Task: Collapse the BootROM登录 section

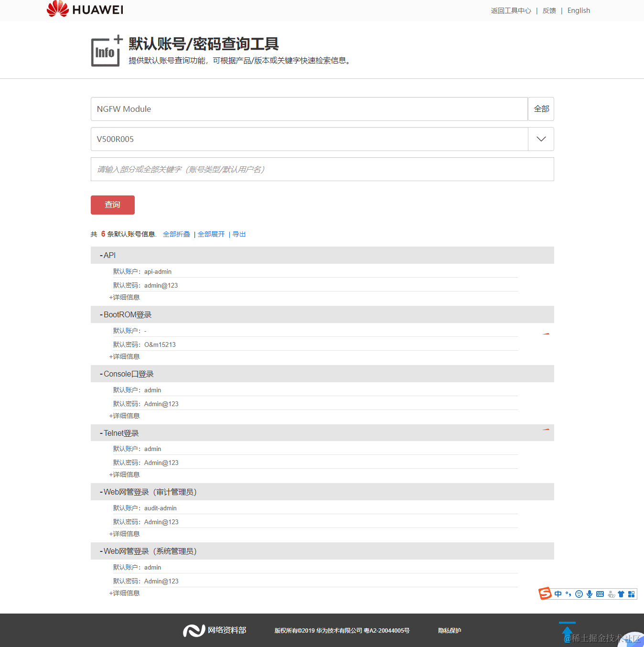Action: (322, 314)
